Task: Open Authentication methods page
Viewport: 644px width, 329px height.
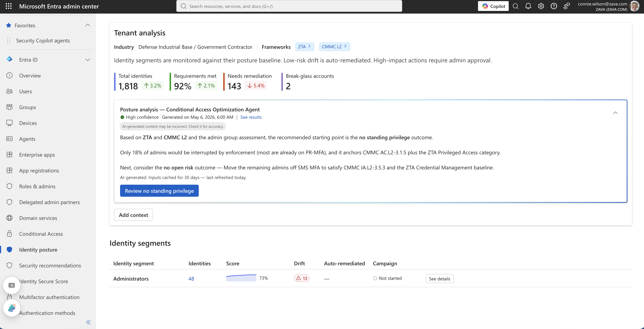Action: (47, 313)
